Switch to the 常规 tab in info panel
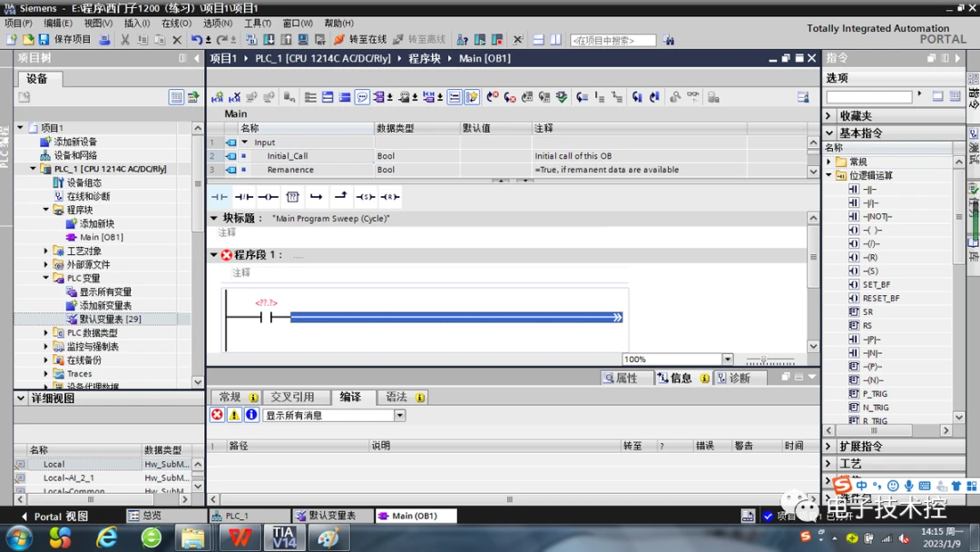 [236, 397]
